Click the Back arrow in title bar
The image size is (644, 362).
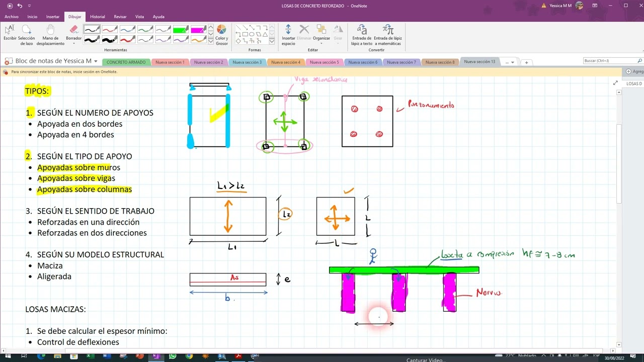click(10, 6)
